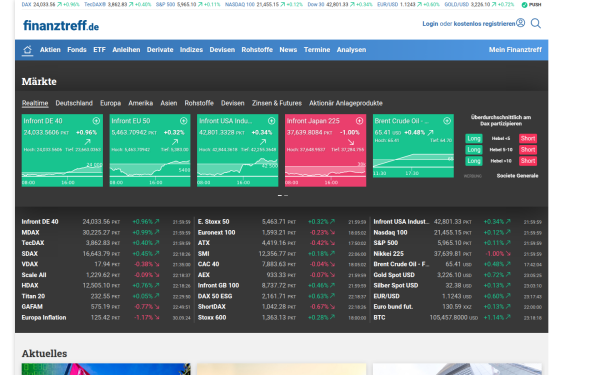Open the Infront Japan 225 chart card
Image resolution: width=600 pixels, height=375 pixels.
(325, 150)
